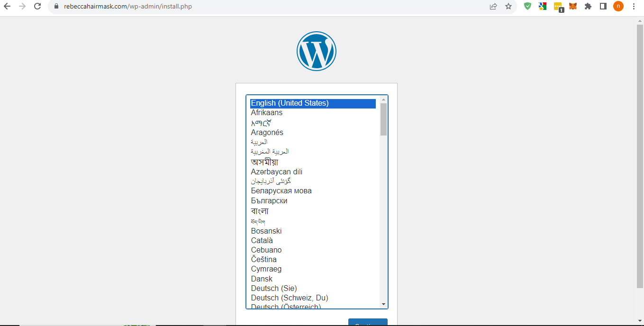Image resolution: width=644 pixels, height=326 pixels.
Task: Select English (United States) language
Action: click(313, 103)
